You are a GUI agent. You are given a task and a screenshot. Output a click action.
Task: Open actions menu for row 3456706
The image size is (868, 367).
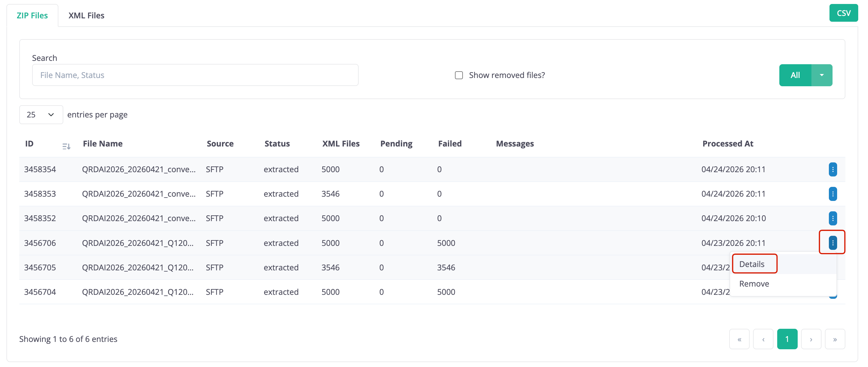pyautogui.click(x=832, y=243)
